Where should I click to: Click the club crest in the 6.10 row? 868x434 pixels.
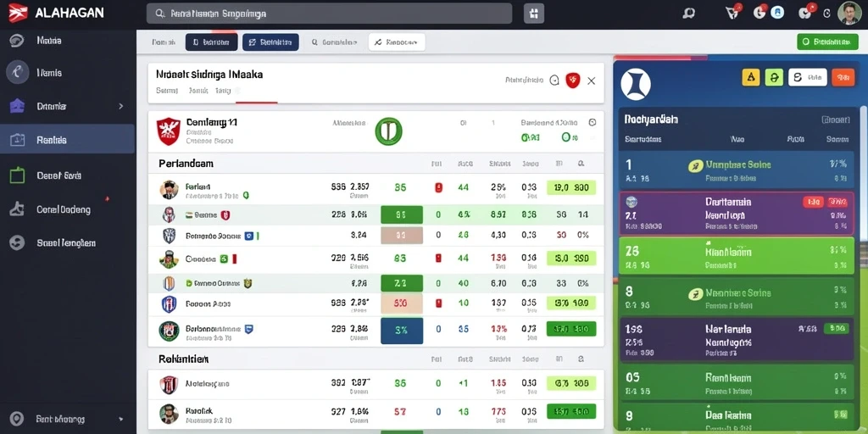pos(169,283)
